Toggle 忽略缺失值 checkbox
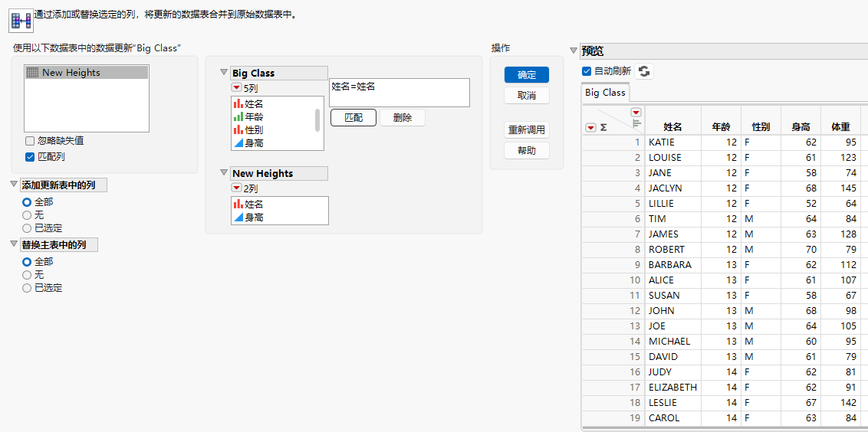 point(30,140)
